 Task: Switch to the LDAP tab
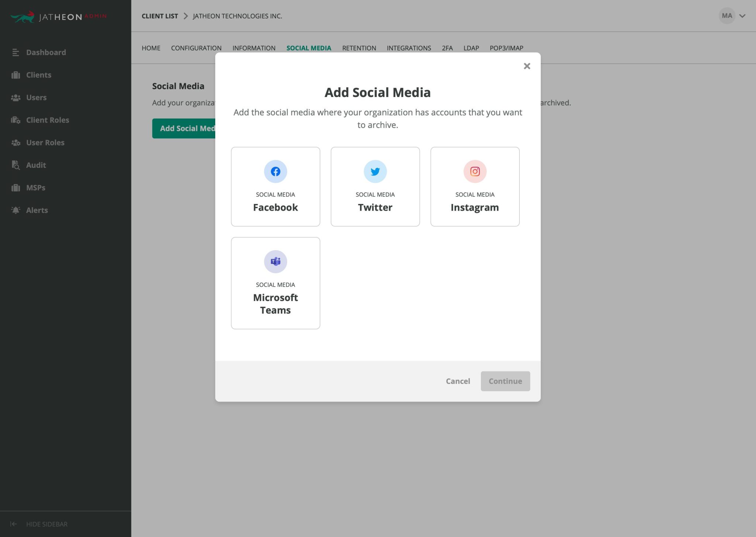click(471, 48)
